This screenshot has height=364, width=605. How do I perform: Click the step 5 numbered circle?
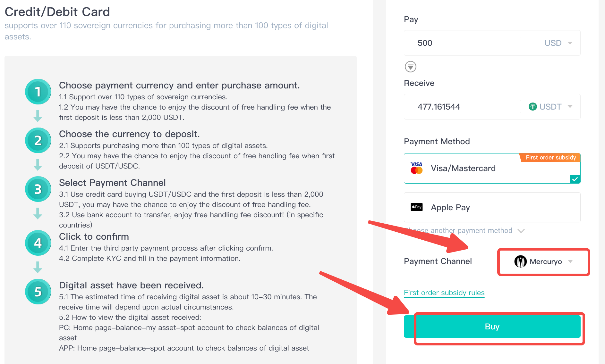38,292
